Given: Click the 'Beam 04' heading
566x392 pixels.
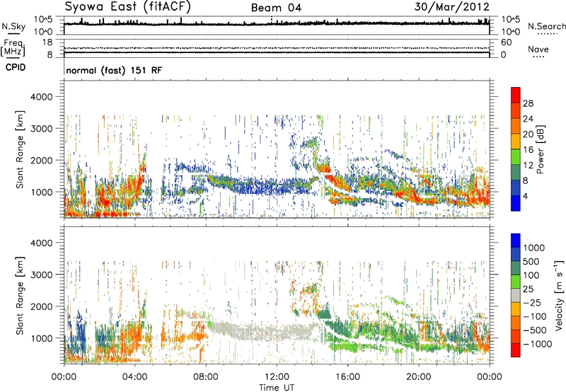Looking at the screenshot, I should (276, 8).
